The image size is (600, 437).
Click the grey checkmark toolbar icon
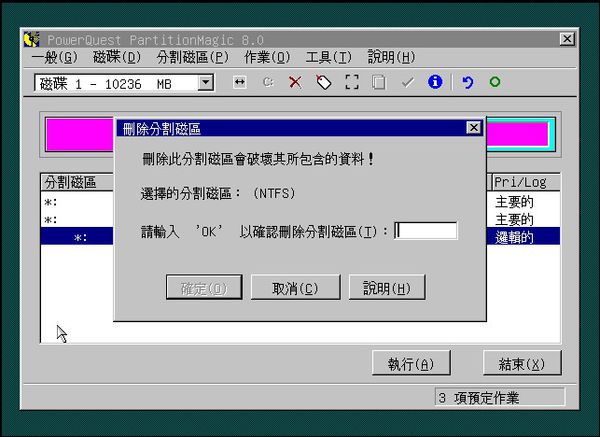[407, 82]
